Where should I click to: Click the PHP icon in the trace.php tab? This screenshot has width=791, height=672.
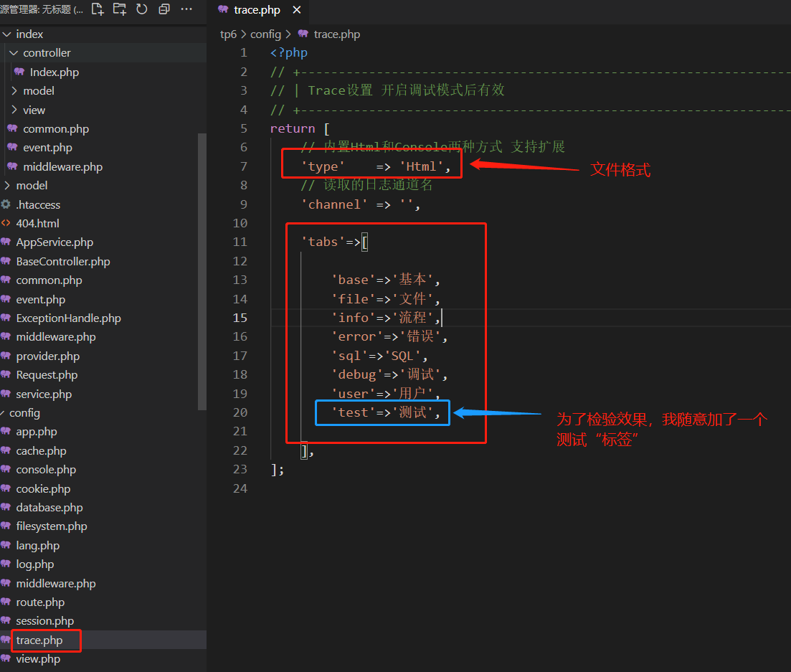223,9
